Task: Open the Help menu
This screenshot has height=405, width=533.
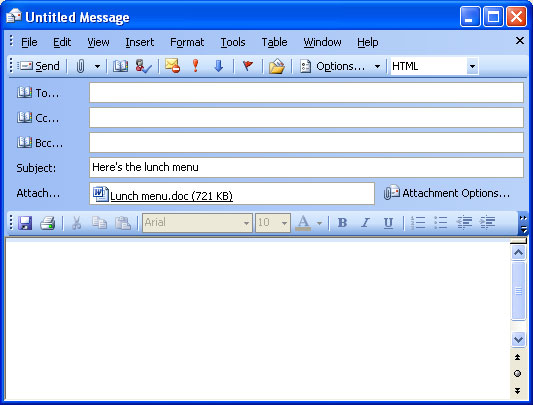Action: pyautogui.click(x=367, y=42)
